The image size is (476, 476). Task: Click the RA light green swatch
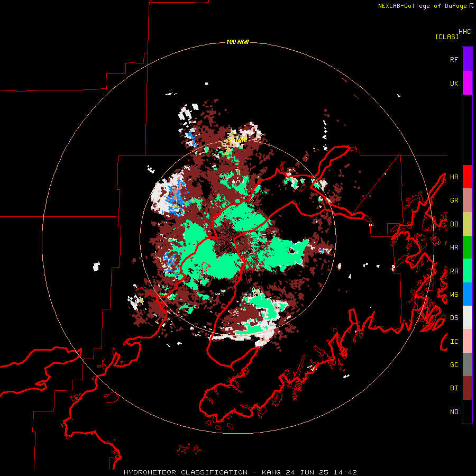[467, 271]
